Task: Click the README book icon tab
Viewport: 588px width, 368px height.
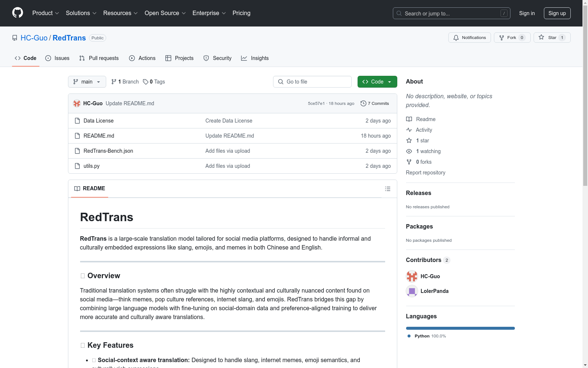Action: coord(77,188)
